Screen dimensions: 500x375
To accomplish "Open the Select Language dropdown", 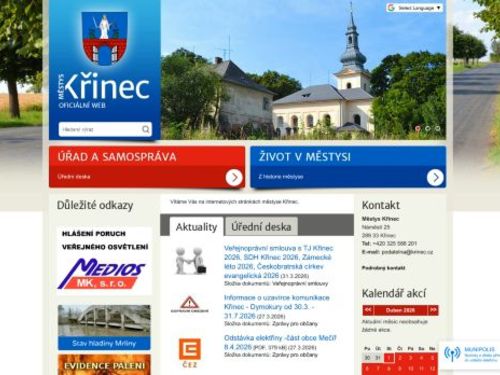I will tap(414, 8).
